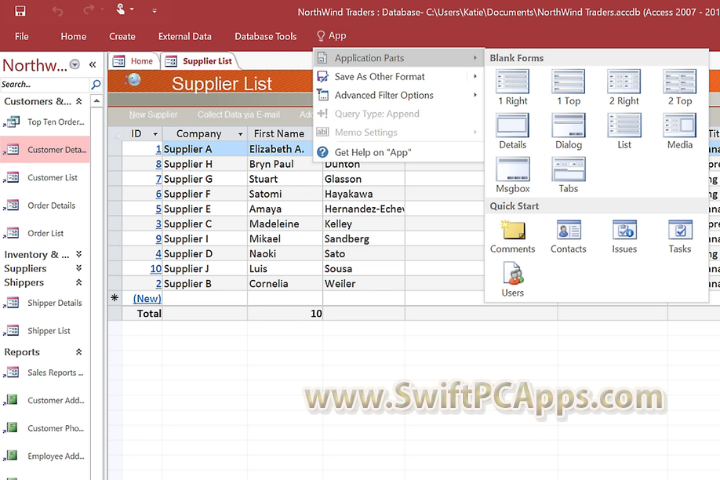Open the Top Ten Orders item
720x480 pixels.
(45, 122)
